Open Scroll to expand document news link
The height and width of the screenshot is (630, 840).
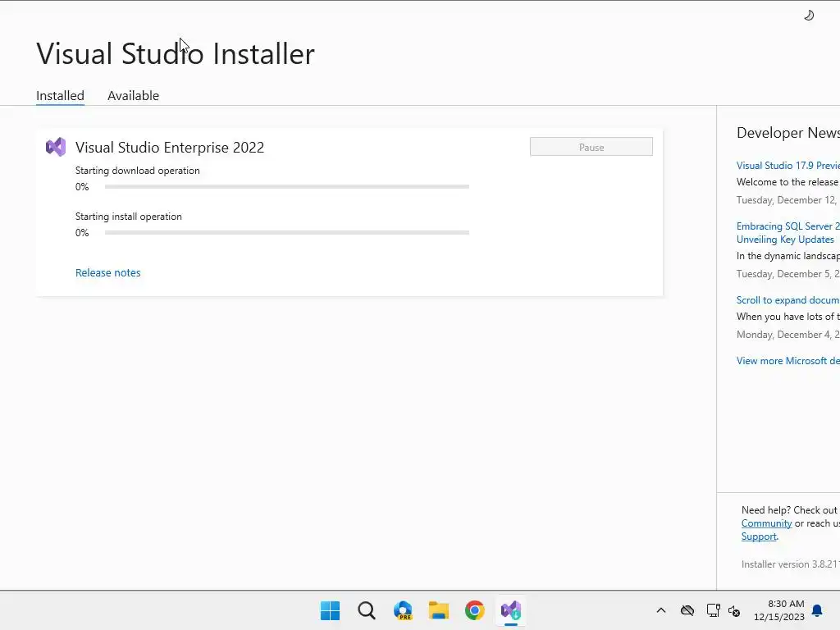pyautogui.click(x=788, y=300)
